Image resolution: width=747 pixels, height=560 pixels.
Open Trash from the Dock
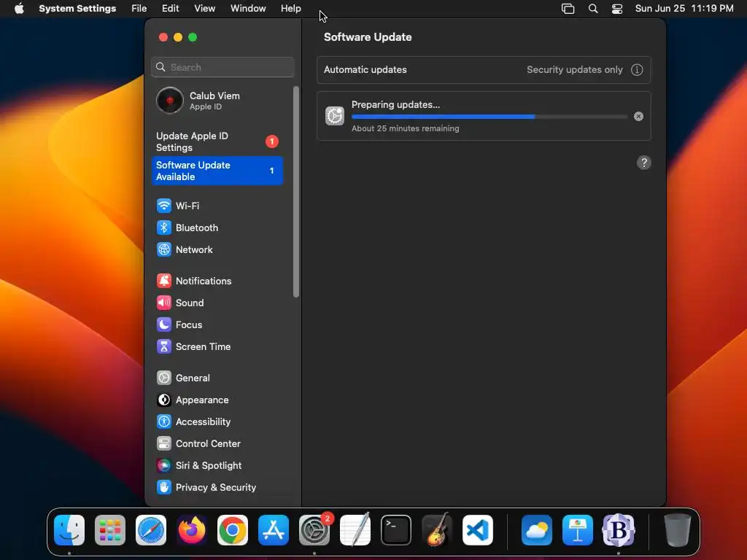[x=678, y=530]
